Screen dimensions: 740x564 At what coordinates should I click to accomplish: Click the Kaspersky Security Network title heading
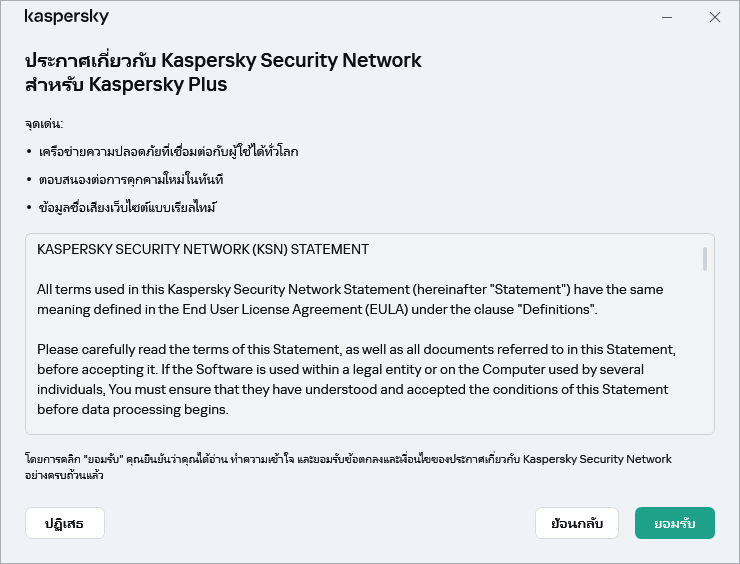tap(223, 60)
